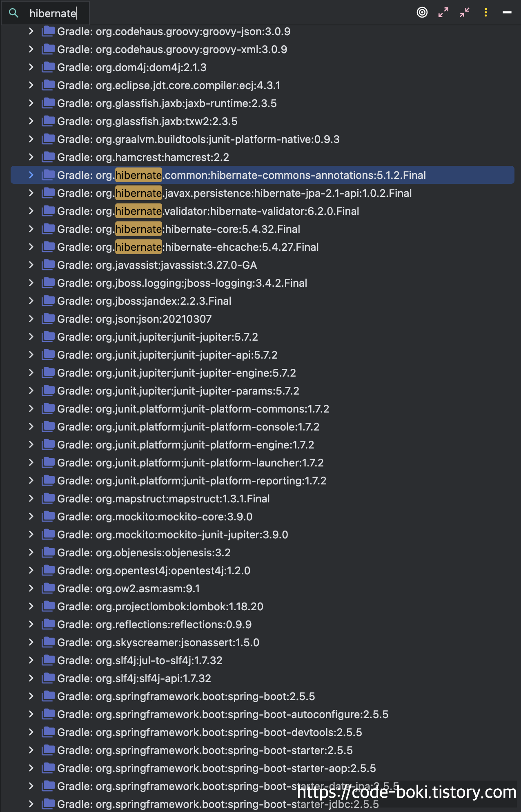Hide the tool window with the minus icon
Image resolution: width=521 pixels, height=812 pixels.
tap(507, 12)
